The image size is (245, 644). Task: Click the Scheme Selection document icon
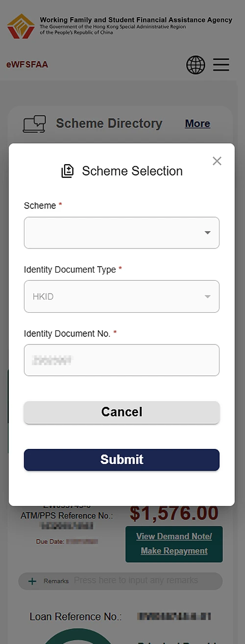coord(68,171)
